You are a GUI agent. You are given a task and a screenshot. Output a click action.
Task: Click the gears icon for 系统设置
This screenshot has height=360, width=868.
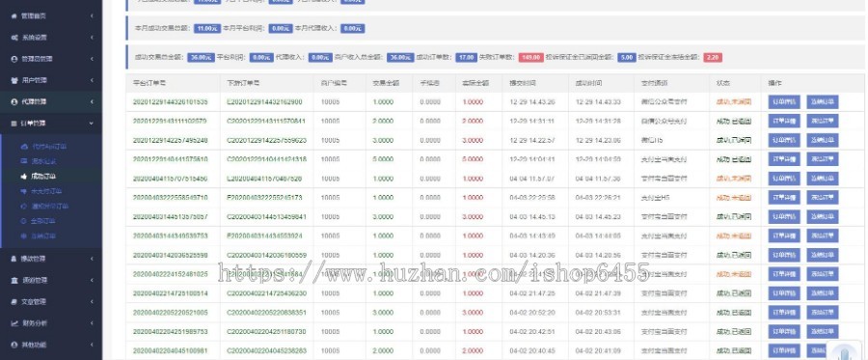point(14,38)
